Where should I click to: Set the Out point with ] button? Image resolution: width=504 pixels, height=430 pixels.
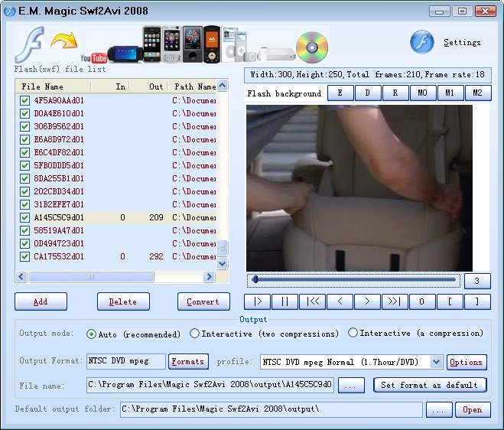pyautogui.click(x=477, y=301)
